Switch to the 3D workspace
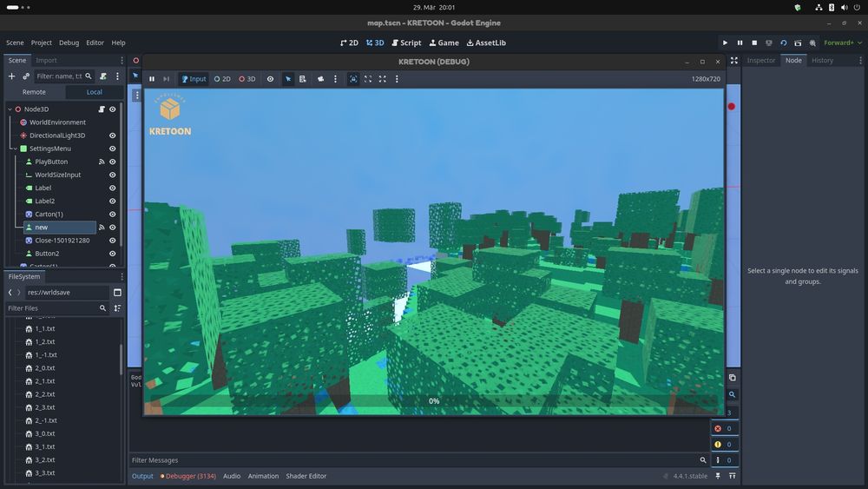 (x=375, y=43)
